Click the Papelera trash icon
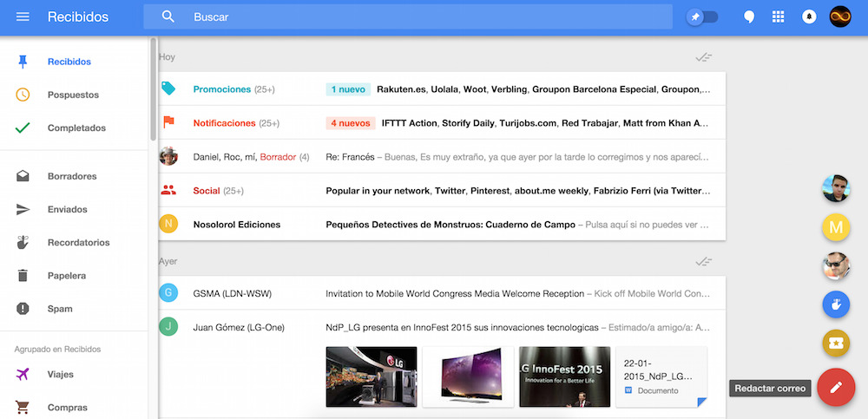 [x=23, y=276]
